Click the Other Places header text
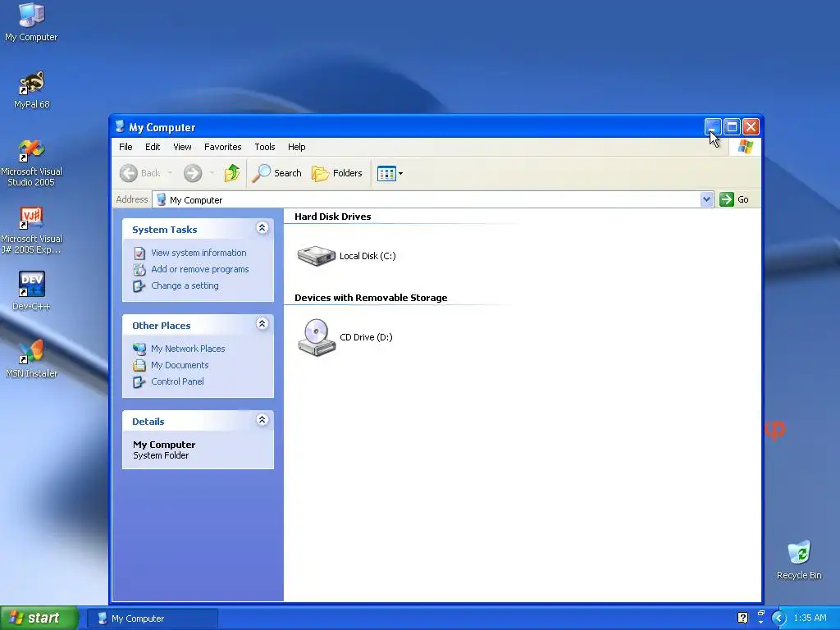This screenshot has width=840, height=630. (x=162, y=326)
